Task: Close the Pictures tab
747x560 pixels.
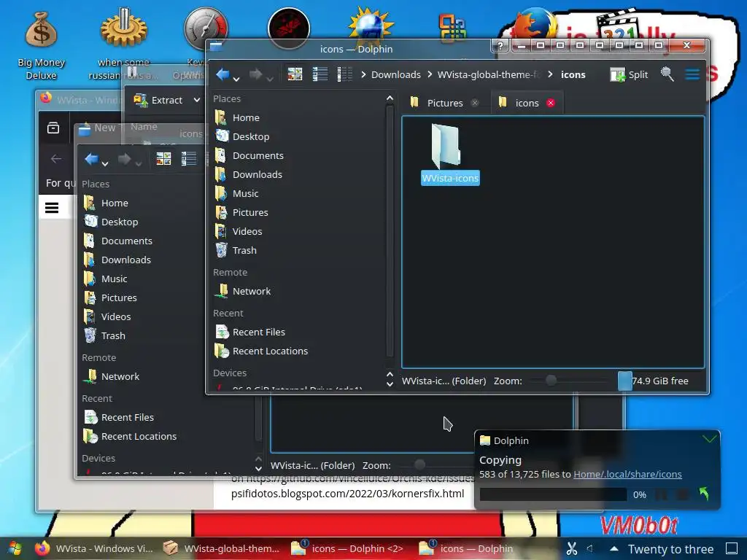Action: point(475,103)
